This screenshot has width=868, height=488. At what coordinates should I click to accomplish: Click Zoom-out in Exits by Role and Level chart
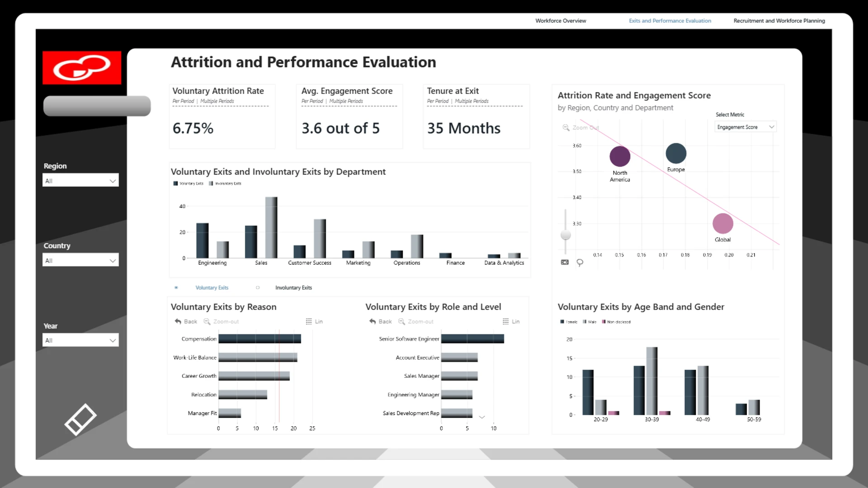click(x=415, y=321)
